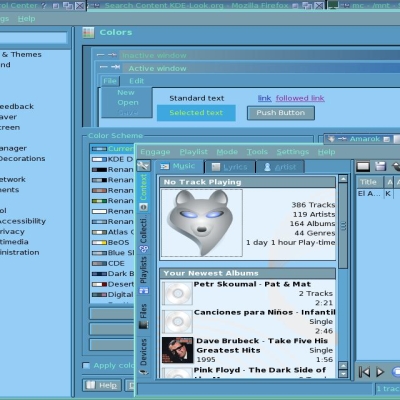Open the Collection sidebar tab in Amarok
The image size is (400, 400).
143,235
